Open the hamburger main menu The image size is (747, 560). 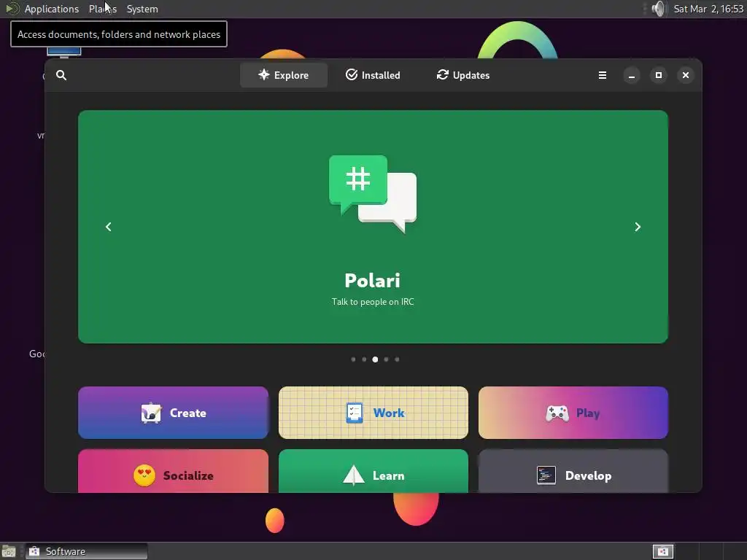[x=603, y=75]
